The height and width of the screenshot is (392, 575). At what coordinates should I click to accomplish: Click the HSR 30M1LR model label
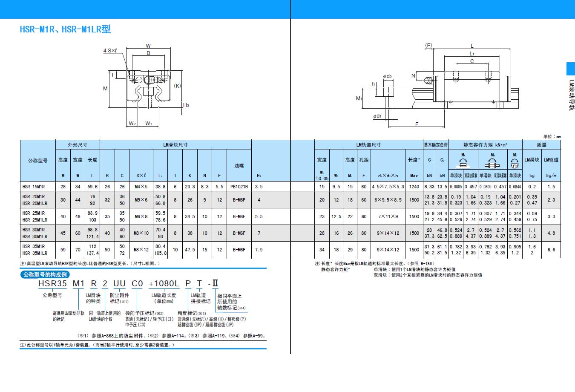click(x=34, y=236)
